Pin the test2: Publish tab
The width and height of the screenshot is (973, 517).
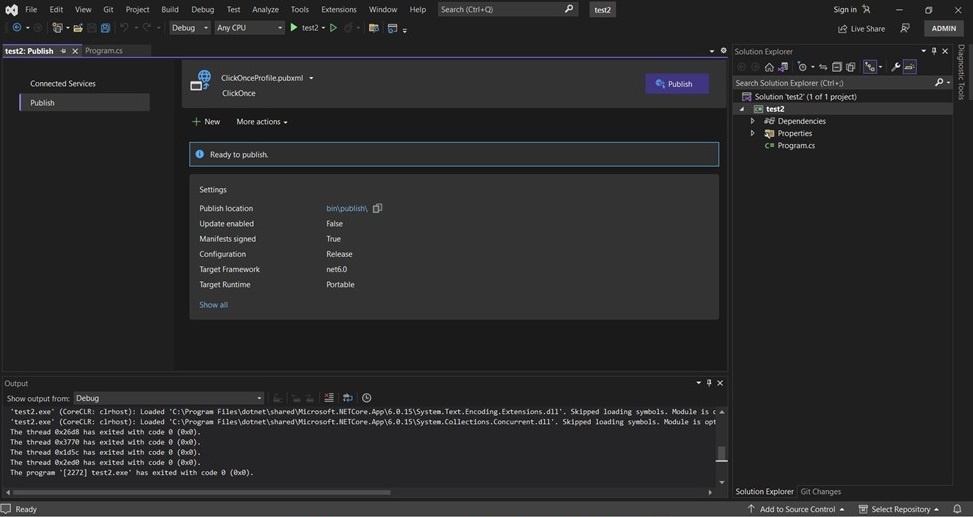(63, 51)
